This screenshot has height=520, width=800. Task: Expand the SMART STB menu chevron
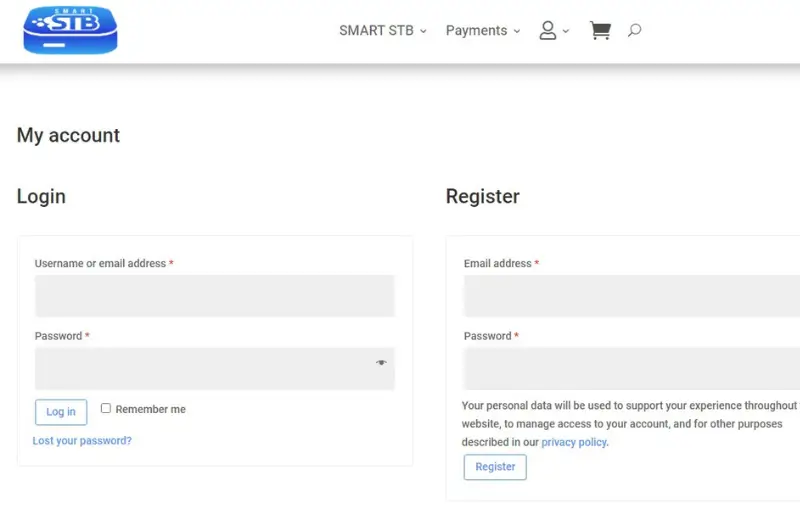423,32
